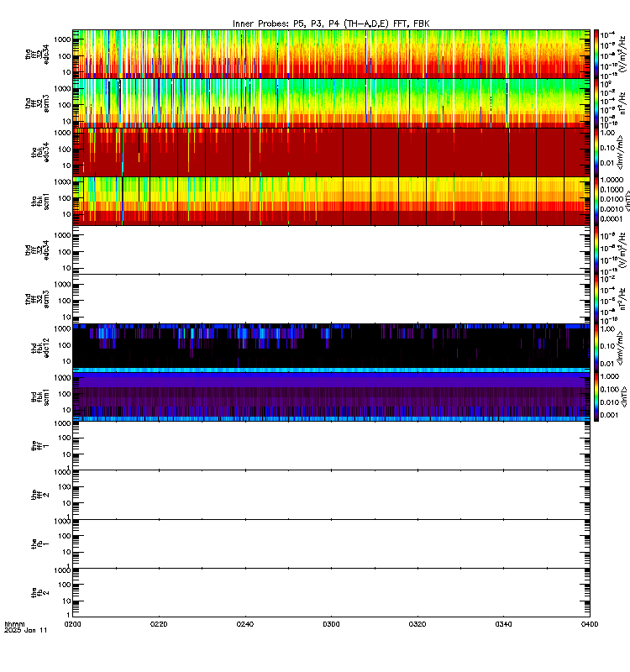The width and height of the screenshot is (630, 672).
Task: Click the color bar beside tha fff edc34 spectrogram
Action: 596,54
